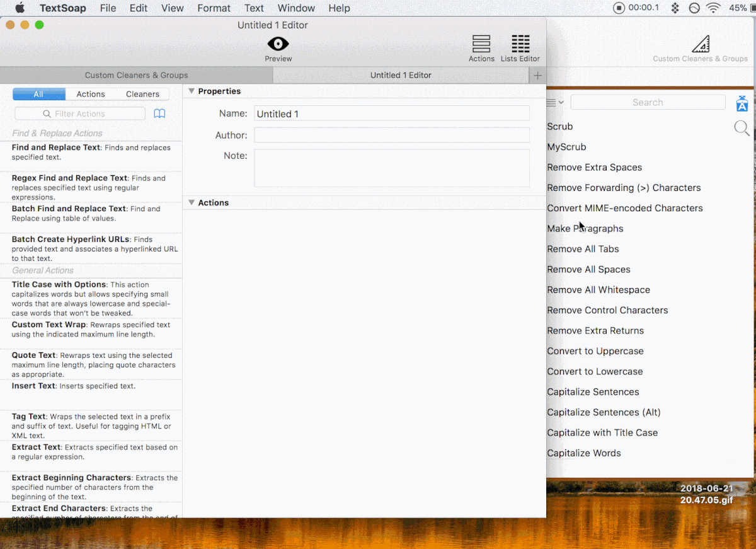Click the Name field containing Untitled 1
The height and width of the screenshot is (549, 756).
(392, 113)
